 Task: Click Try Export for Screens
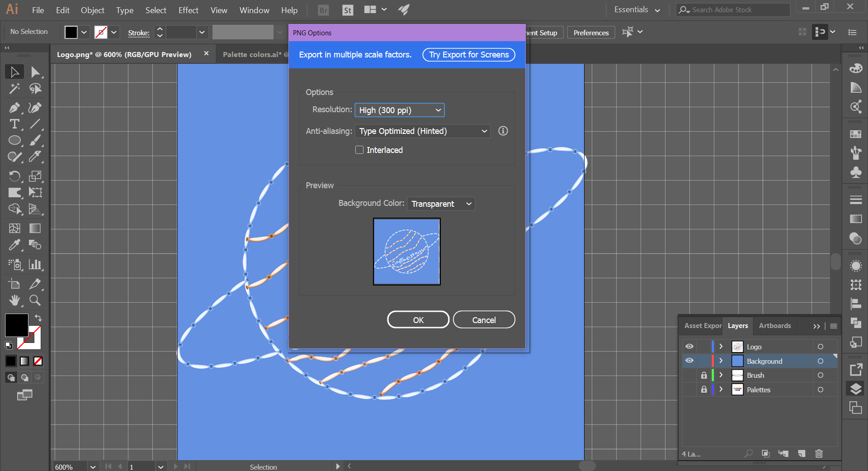point(469,55)
